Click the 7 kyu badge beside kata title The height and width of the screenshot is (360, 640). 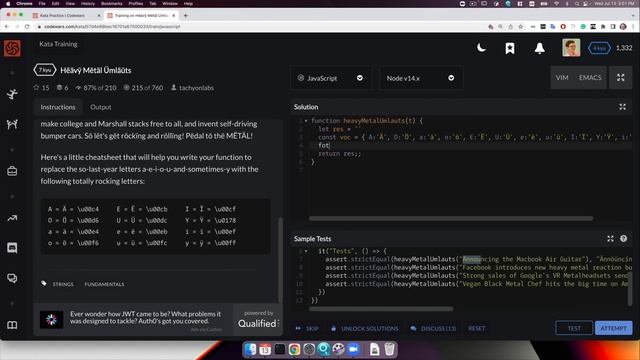coord(44,70)
